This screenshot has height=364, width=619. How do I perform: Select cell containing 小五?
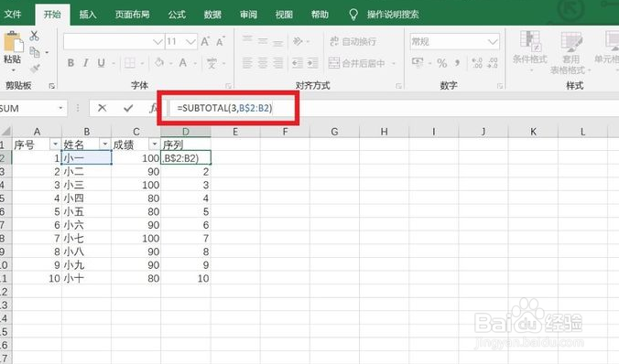click(86, 211)
